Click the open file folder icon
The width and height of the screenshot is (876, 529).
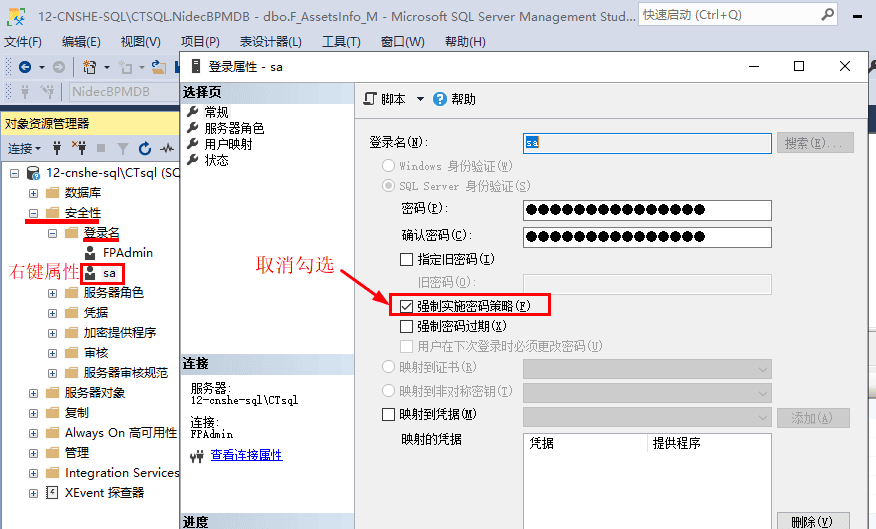[159, 67]
